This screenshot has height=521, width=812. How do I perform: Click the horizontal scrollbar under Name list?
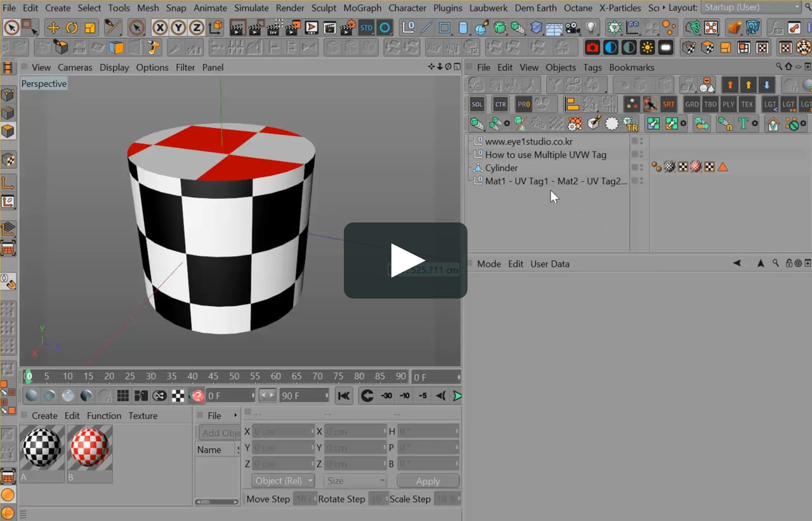[218, 502]
